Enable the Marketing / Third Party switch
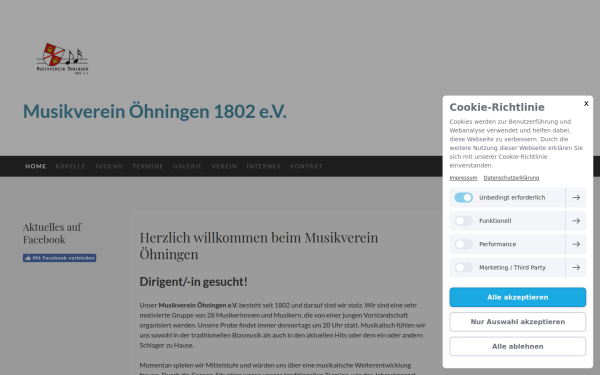600x375 pixels. click(463, 267)
